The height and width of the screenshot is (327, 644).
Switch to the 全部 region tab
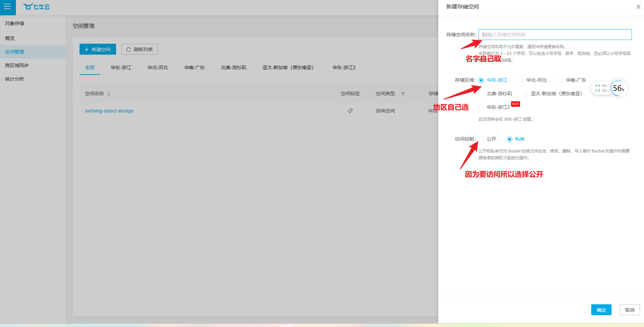[x=90, y=67]
